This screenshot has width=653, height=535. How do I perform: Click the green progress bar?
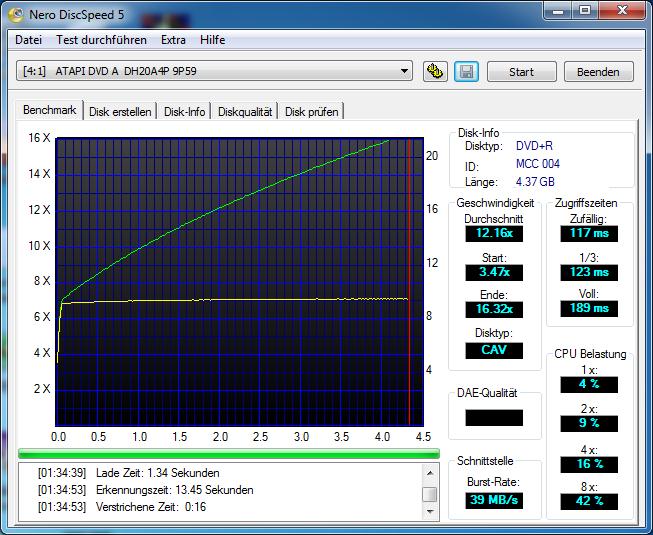click(229, 453)
